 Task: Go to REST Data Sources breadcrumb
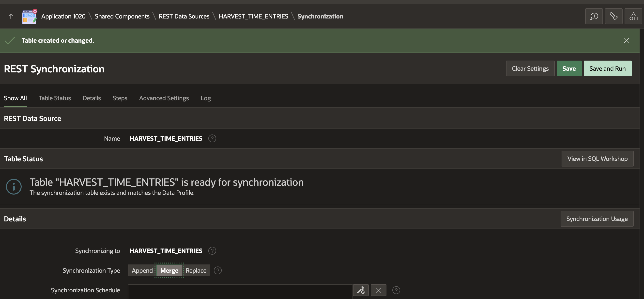tap(184, 16)
